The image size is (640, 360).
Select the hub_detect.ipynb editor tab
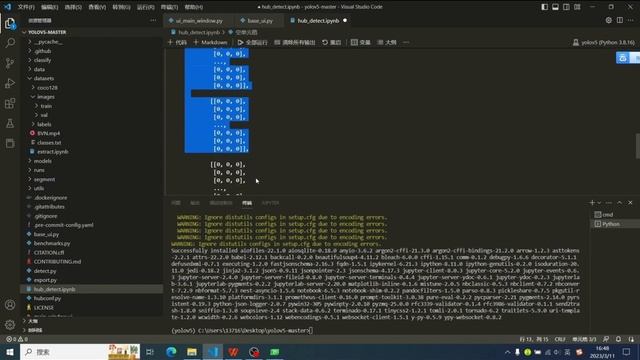(x=318, y=20)
